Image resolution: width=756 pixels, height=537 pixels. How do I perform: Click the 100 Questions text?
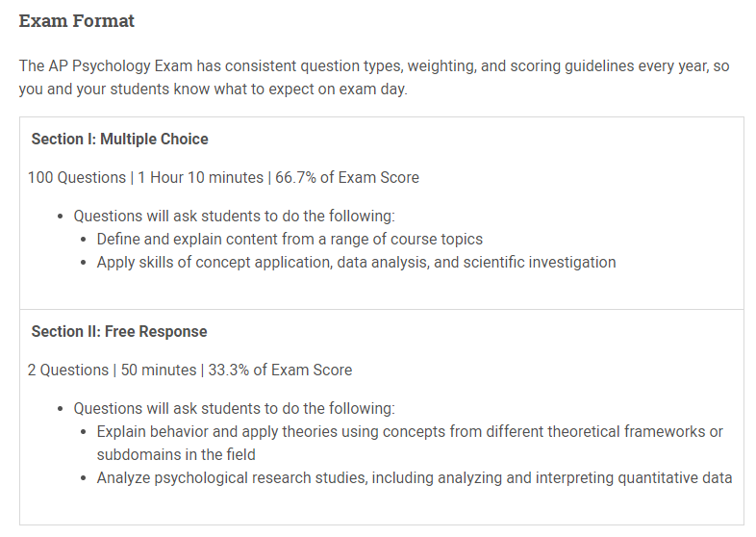click(x=77, y=177)
